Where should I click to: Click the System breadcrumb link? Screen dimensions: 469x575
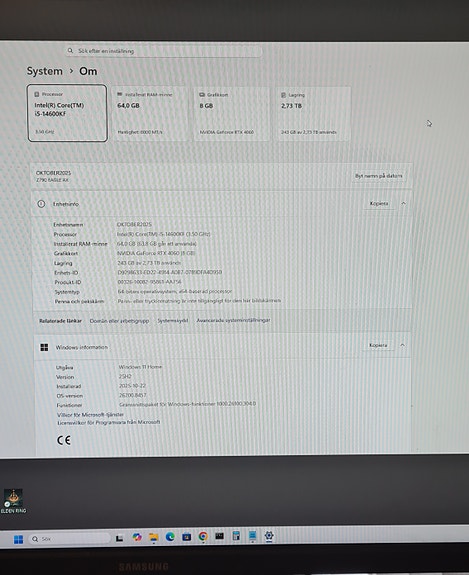click(x=44, y=71)
